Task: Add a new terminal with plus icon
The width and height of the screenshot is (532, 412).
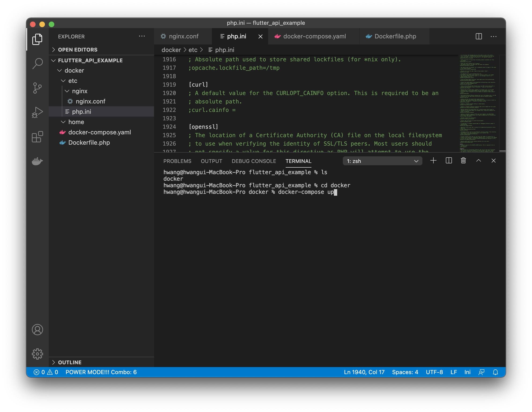Action: 433,161
